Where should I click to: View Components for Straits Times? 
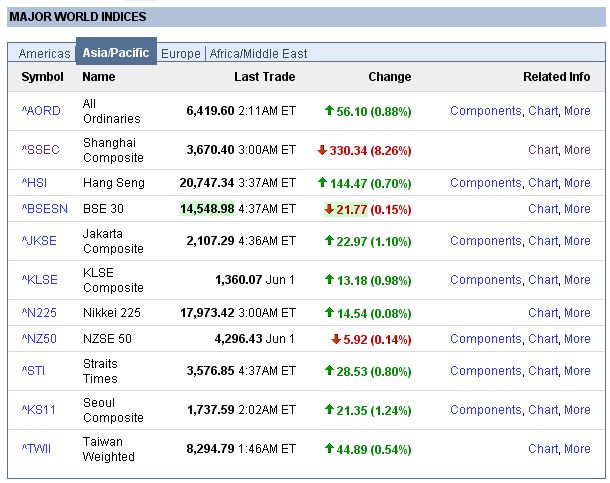[486, 371]
